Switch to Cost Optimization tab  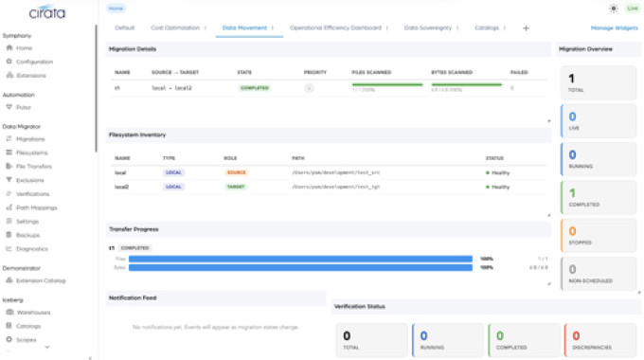pos(175,27)
